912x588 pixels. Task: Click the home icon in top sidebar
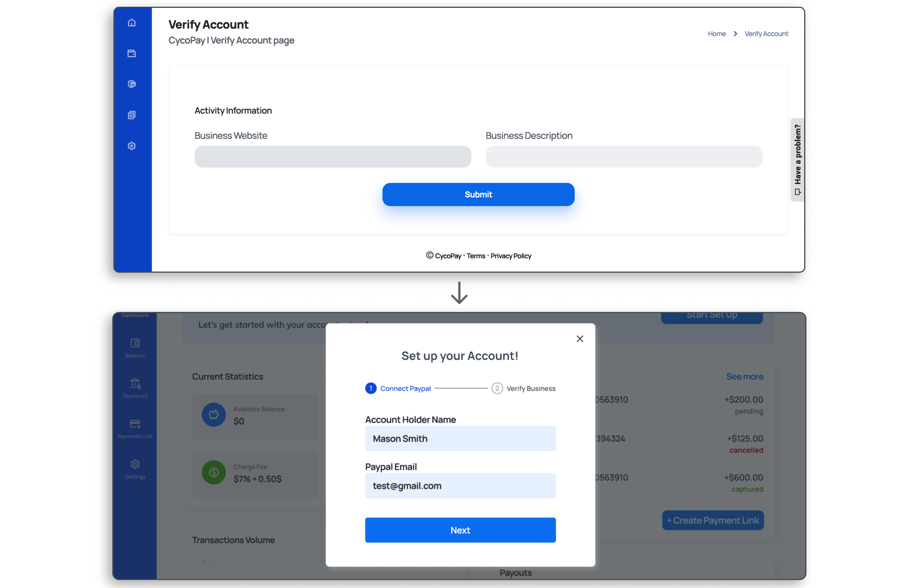click(x=132, y=23)
